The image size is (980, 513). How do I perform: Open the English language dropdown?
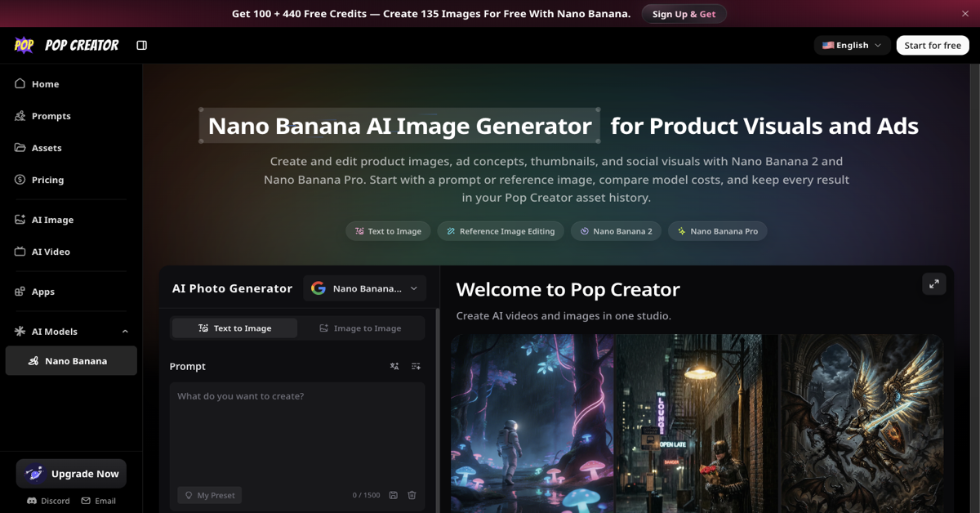click(x=852, y=45)
